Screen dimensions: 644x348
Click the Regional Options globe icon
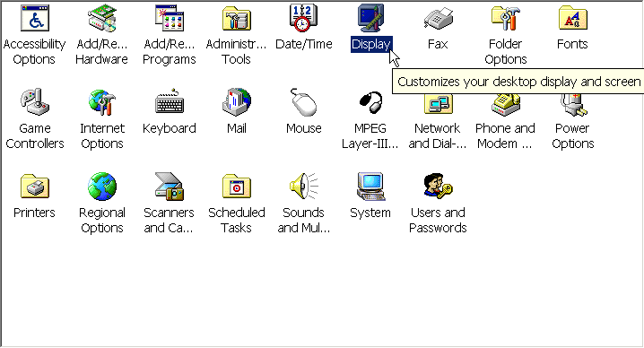pos(102,187)
